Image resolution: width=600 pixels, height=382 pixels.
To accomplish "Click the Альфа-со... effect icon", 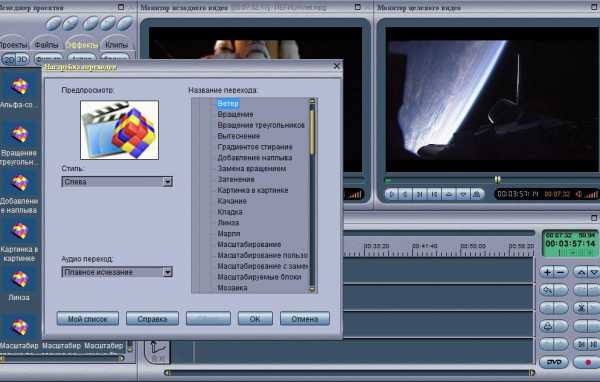I will point(20,87).
